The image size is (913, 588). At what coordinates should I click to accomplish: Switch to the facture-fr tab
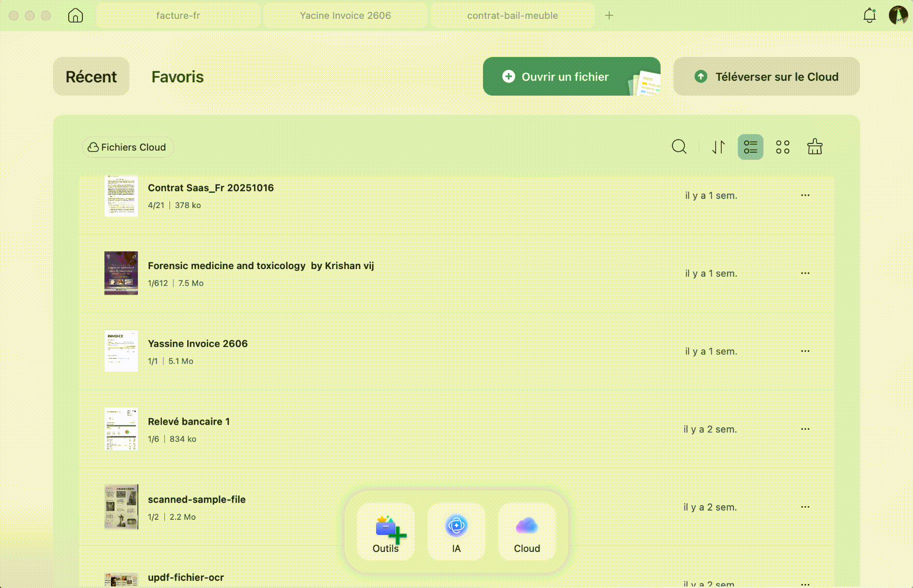click(x=178, y=15)
